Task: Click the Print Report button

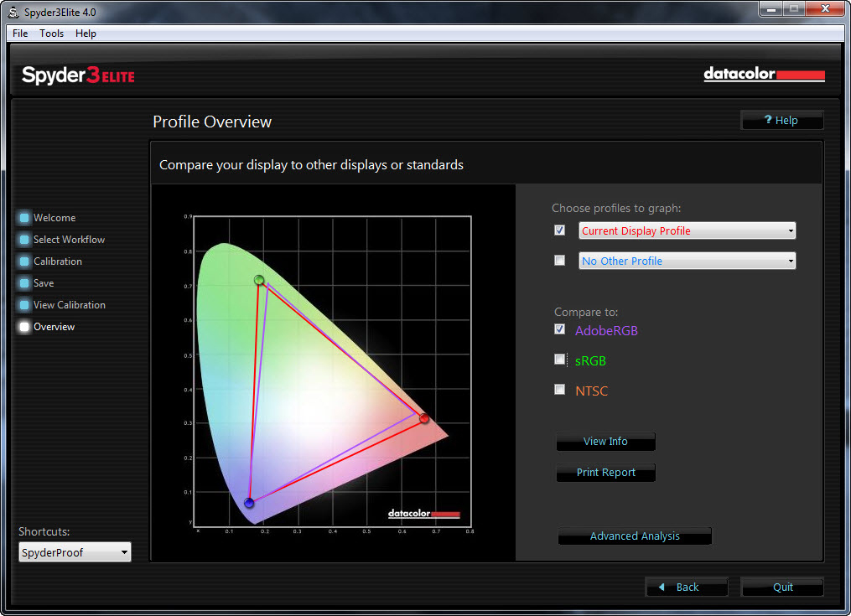Action: click(x=605, y=473)
